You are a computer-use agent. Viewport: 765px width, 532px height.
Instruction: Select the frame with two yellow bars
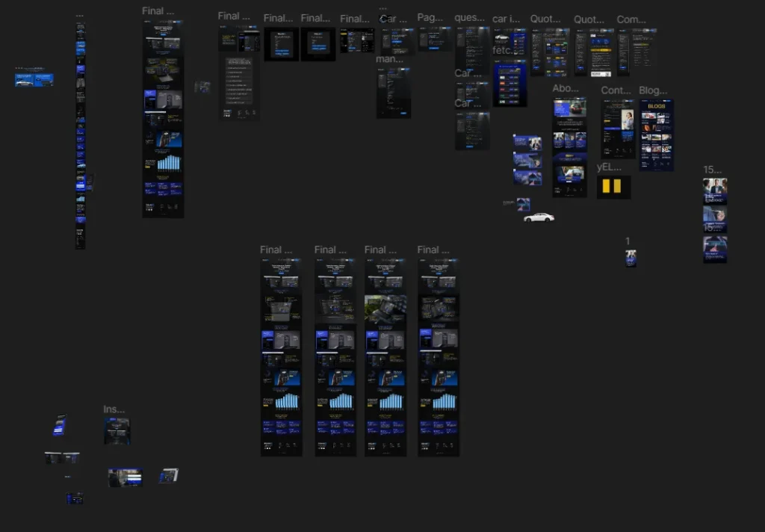pos(613,187)
